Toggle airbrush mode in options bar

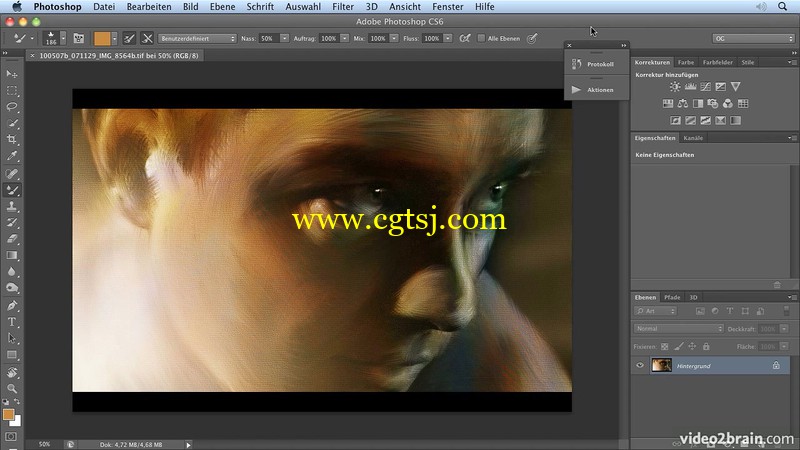coord(465,38)
